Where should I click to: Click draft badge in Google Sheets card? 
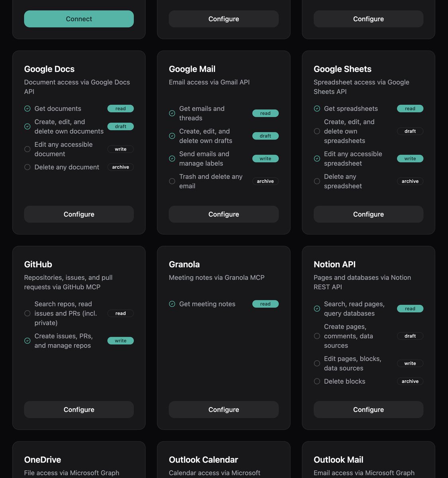tap(410, 131)
